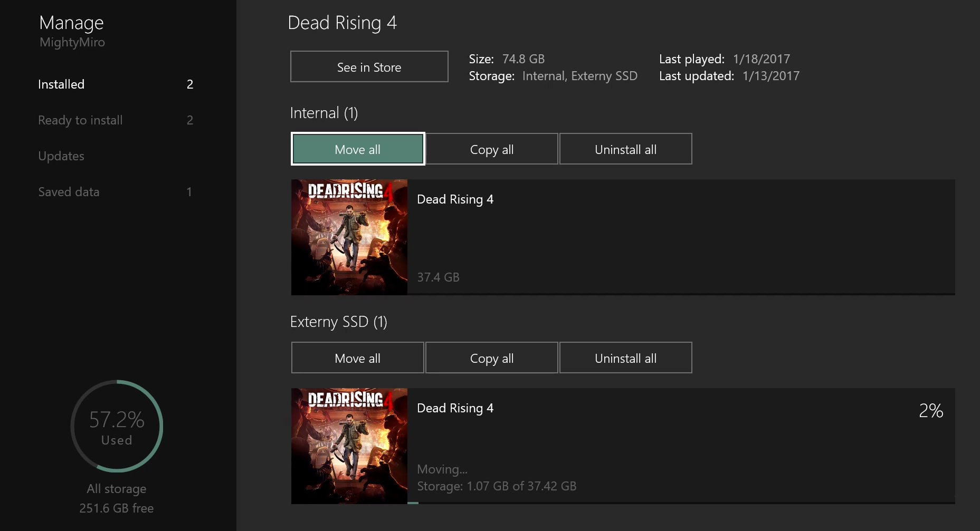Click the moving progress bar under Externy game
This screenshot has height=531, width=980.
point(681,503)
